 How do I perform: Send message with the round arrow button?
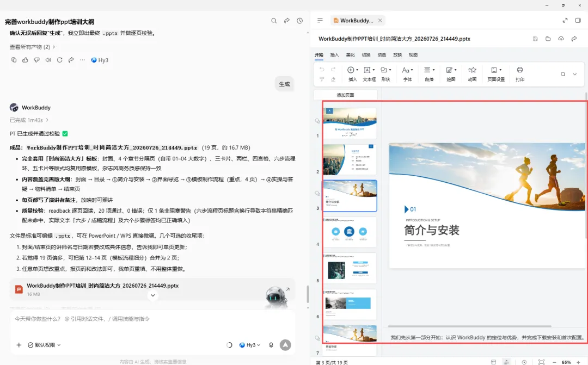285,345
